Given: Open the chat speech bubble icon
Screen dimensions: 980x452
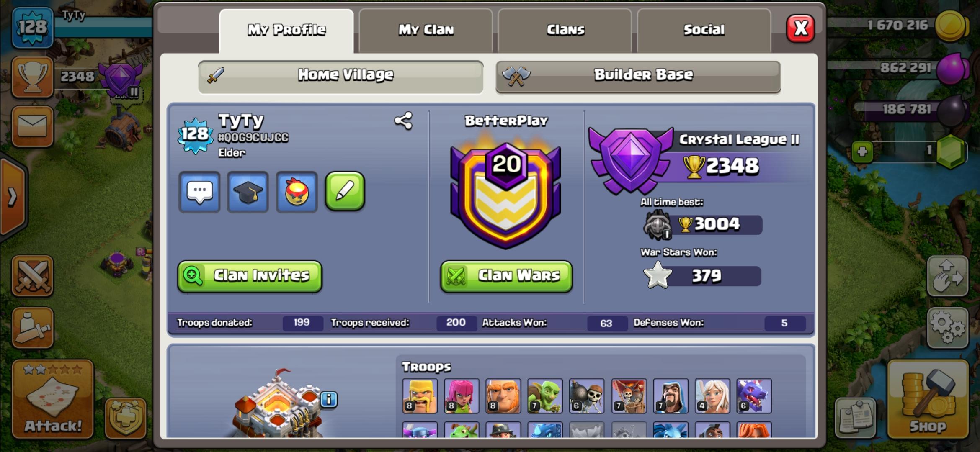Looking at the screenshot, I should tap(199, 192).
